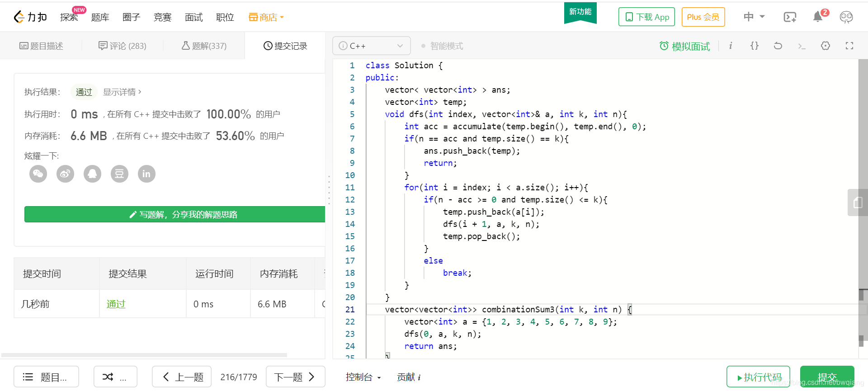Open the playground terminal icon in header
The image size is (868, 391).
[790, 17]
